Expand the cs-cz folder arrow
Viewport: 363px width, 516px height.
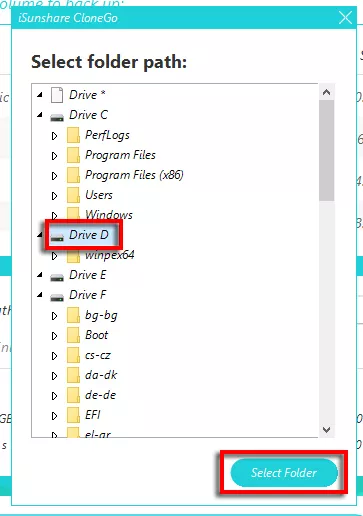[x=54, y=356]
